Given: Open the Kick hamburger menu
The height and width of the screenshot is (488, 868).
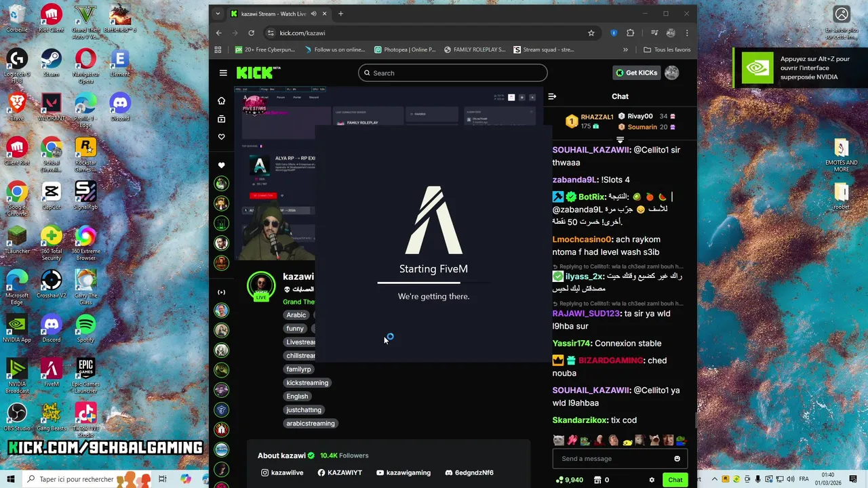Looking at the screenshot, I should [223, 73].
